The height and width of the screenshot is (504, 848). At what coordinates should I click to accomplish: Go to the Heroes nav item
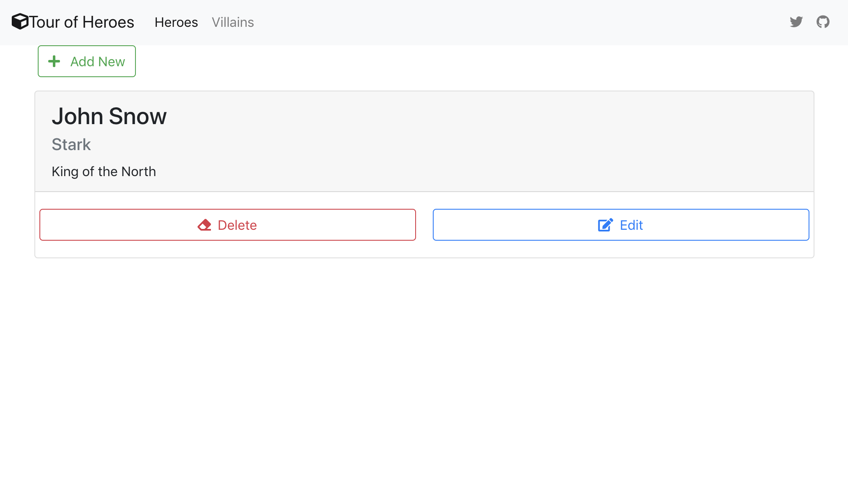pos(176,22)
